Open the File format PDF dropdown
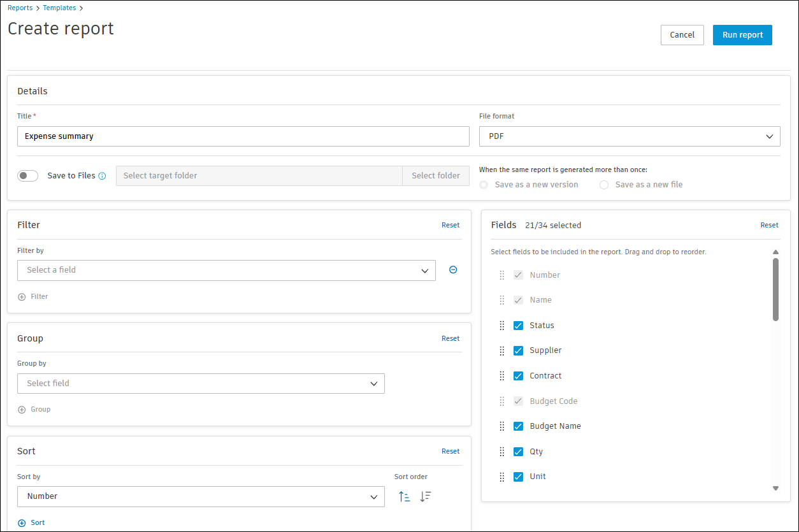The width and height of the screenshot is (799, 532). [x=630, y=136]
